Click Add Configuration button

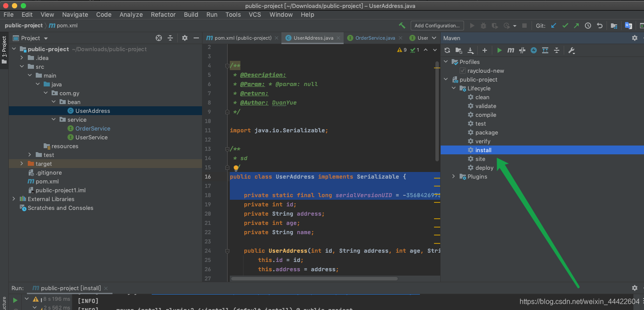point(437,26)
